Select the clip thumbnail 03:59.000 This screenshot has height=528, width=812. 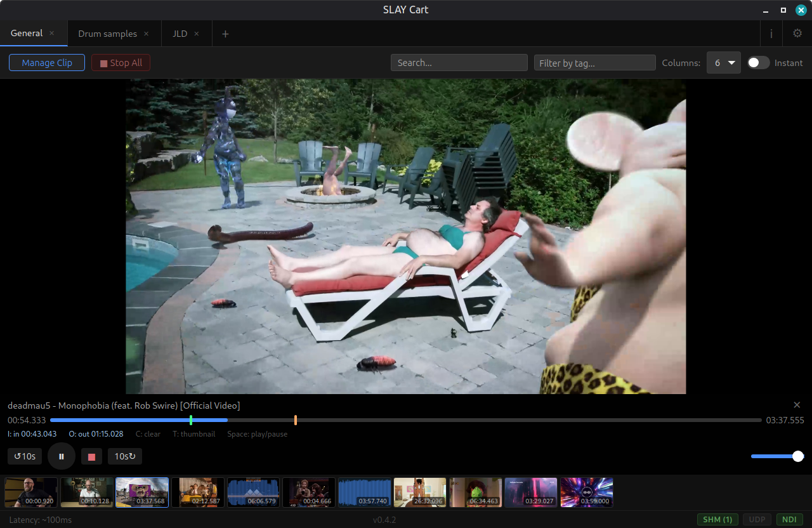click(x=587, y=492)
